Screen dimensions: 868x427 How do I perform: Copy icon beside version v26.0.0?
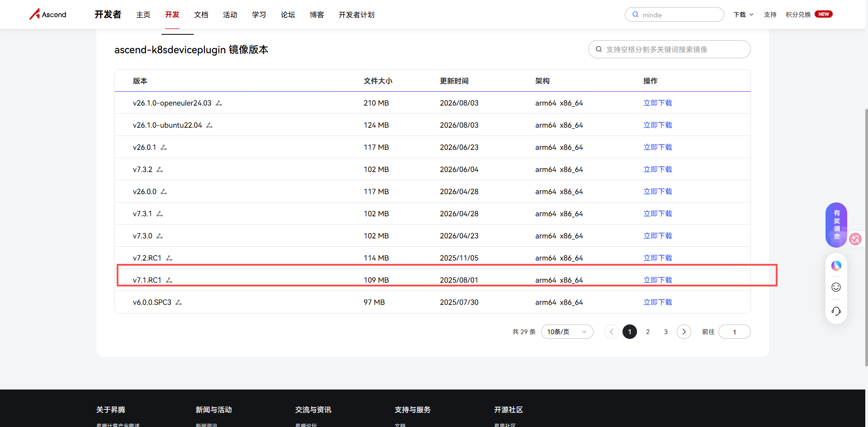164,192
